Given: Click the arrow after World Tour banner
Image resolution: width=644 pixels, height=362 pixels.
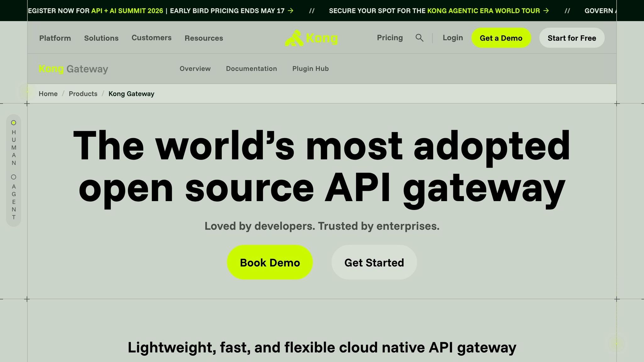Looking at the screenshot, I should coord(546,11).
